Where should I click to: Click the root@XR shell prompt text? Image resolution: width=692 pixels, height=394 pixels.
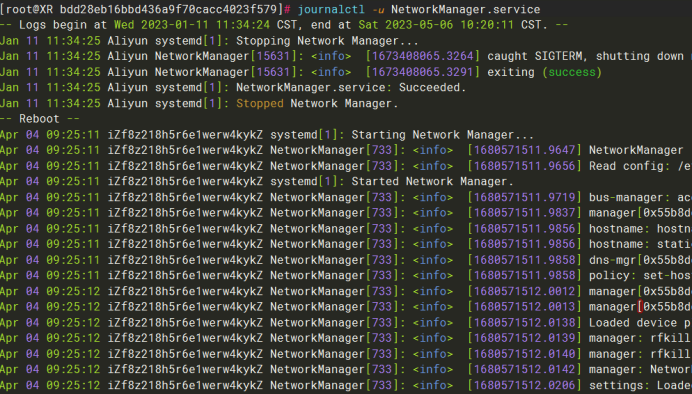[145, 9]
